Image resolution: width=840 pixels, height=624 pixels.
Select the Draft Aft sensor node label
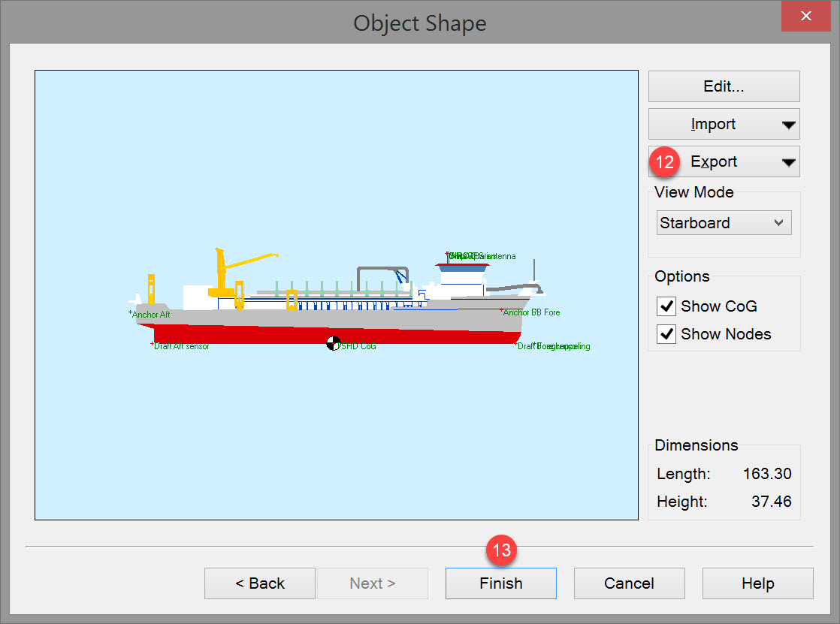tap(181, 346)
